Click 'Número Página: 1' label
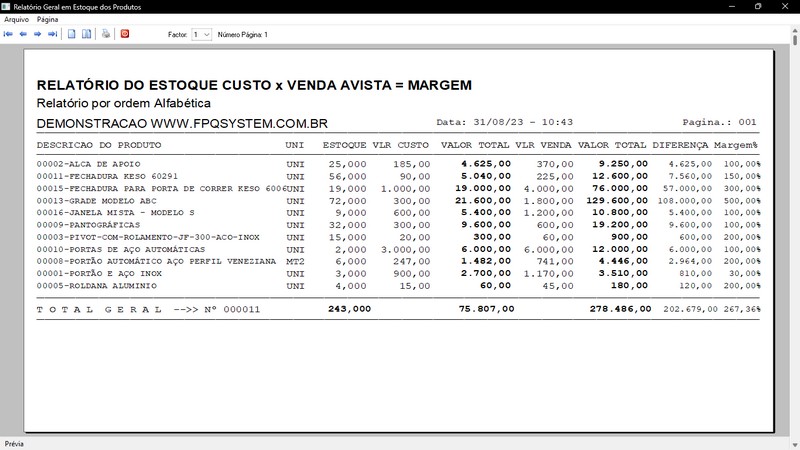This screenshot has height=450, width=800. (242, 35)
